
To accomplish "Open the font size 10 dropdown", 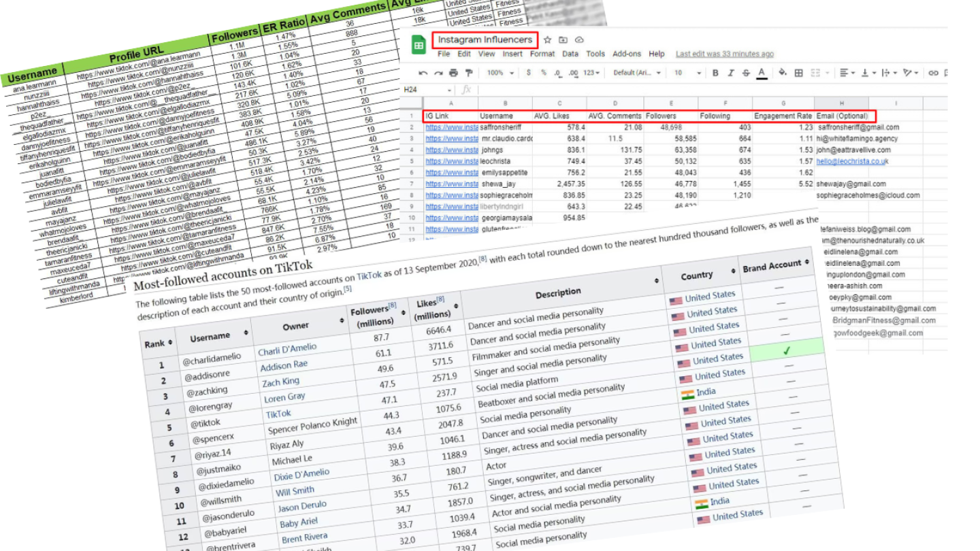I will 687,73.
